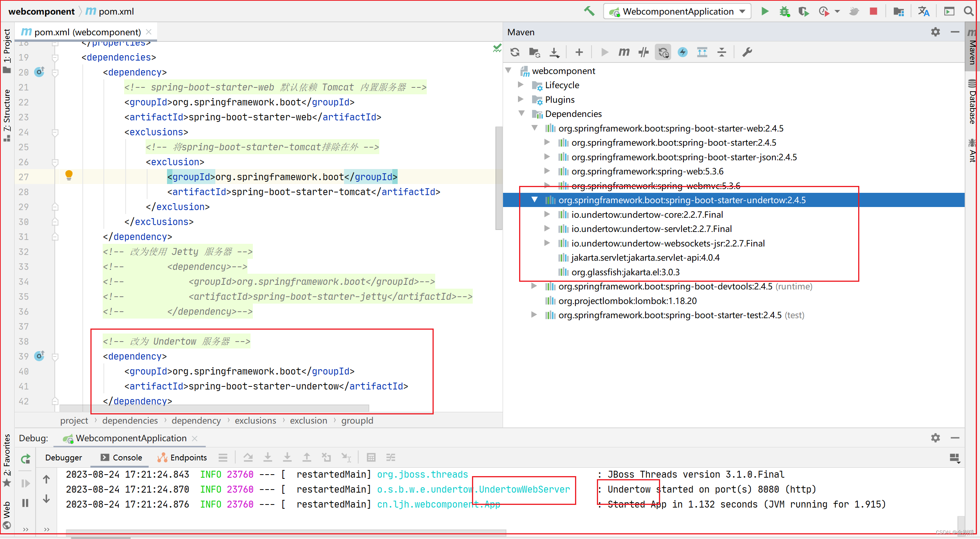
Task: Click 'dependencies' in breadcrumb bar
Action: (x=130, y=421)
